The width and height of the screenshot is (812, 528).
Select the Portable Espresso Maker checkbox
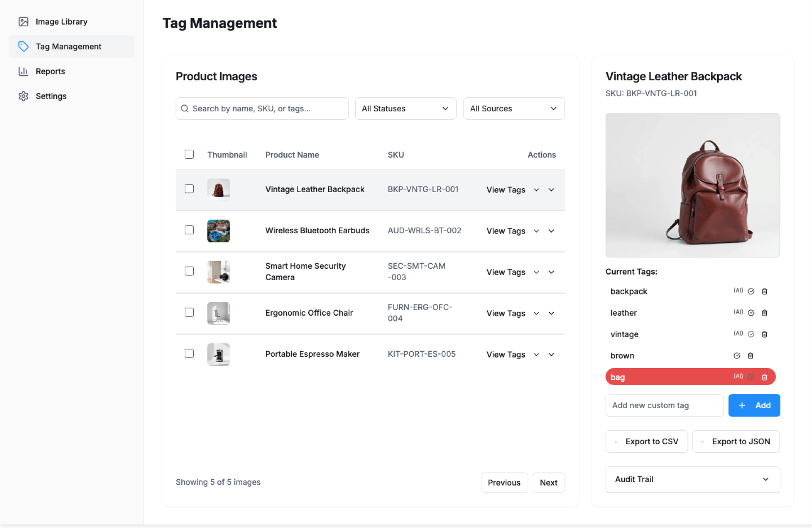(189, 354)
